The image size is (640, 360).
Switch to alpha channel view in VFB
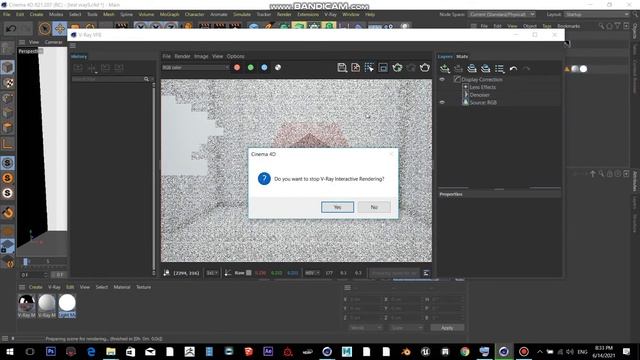278,68
